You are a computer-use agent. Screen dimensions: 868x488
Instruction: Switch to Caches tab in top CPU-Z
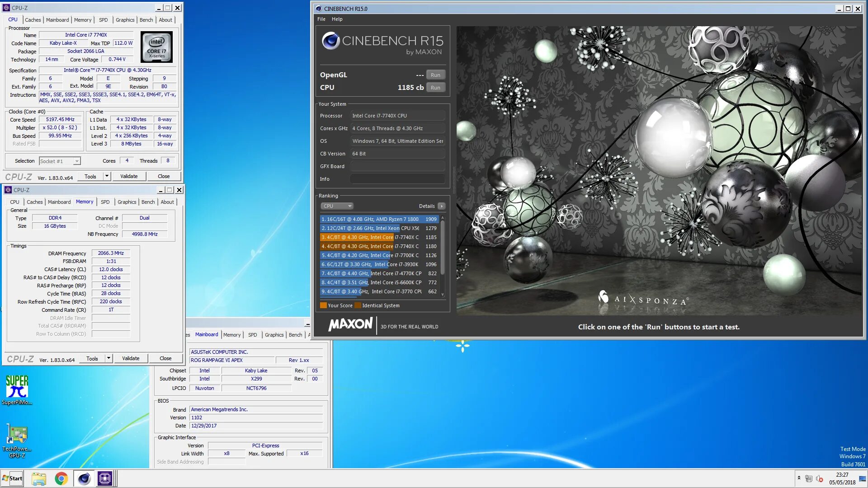[33, 20]
